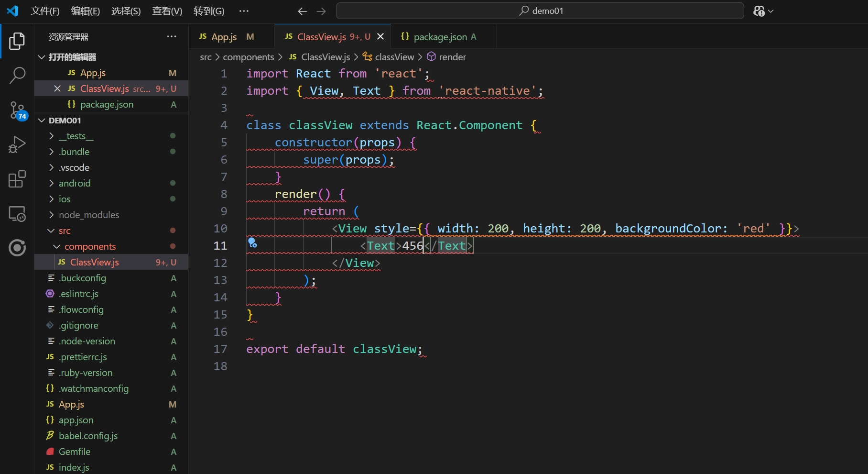
Task: Show more menus via title bar ellipsis
Action: coord(244,11)
